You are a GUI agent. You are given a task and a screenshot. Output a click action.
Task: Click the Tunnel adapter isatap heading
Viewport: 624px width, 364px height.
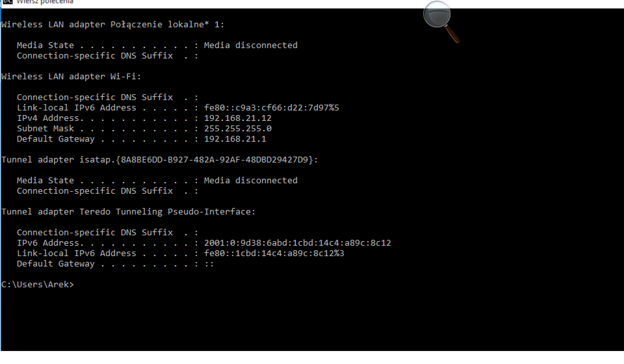pyautogui.click(x=160, y=160)
